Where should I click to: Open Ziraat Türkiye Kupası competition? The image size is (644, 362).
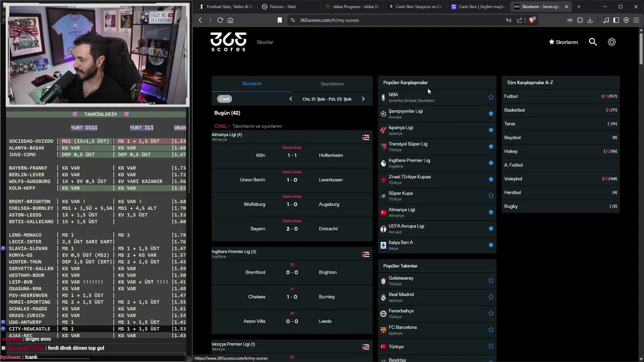[437, 179]
